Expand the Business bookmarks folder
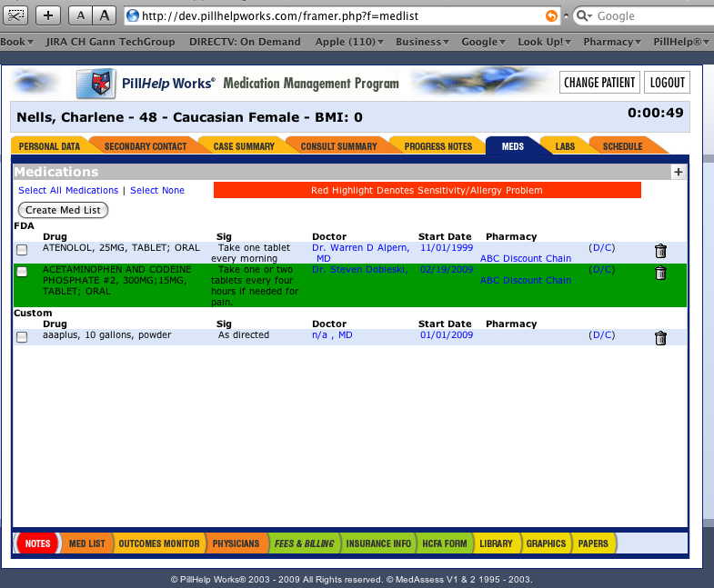Screen dimensions: 714x588 point(422,42)
